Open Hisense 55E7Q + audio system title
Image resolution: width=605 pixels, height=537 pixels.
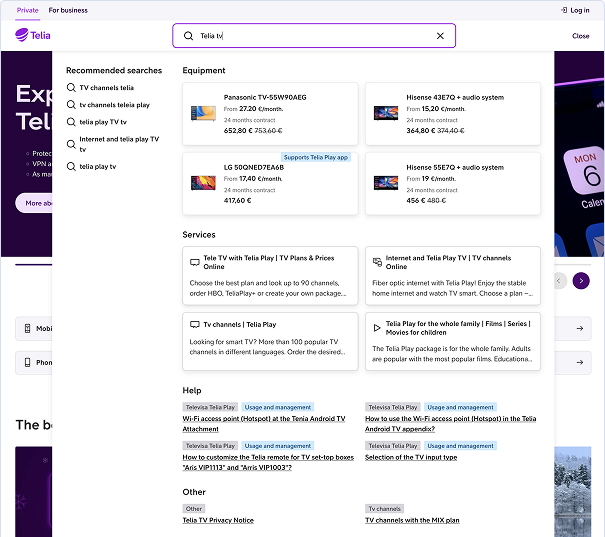(x=455, y=167)
